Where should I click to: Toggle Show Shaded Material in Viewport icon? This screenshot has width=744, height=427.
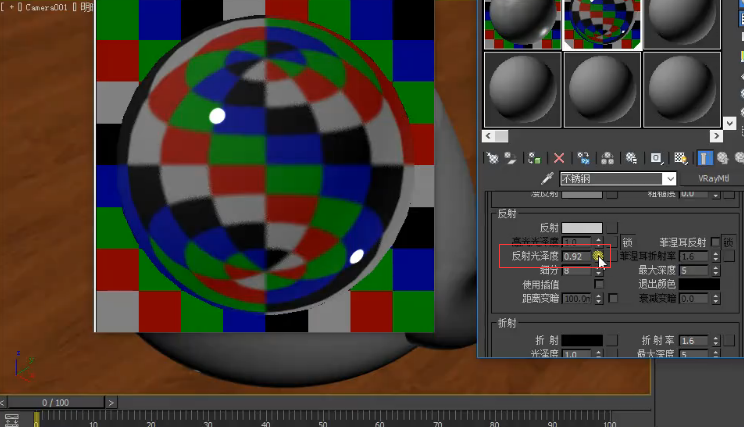(x=681, y=158)
